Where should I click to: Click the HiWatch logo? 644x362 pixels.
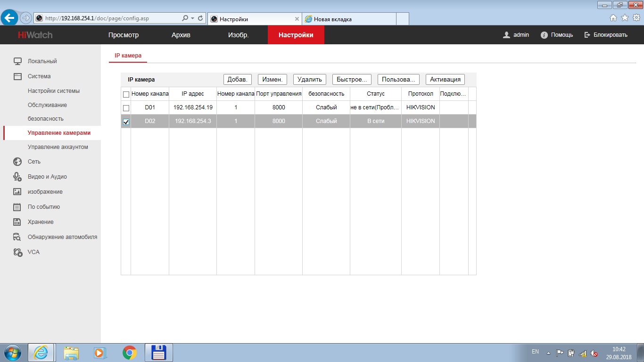[x=35, y=35]
